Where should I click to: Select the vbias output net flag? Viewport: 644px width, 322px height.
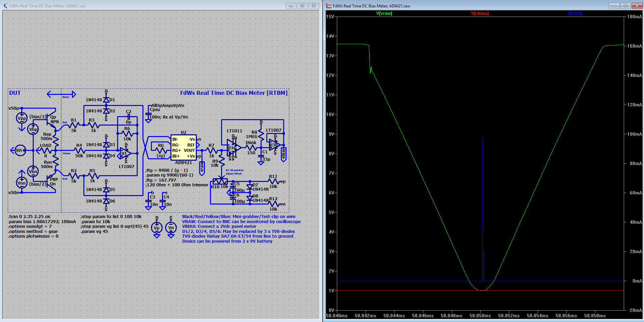pos(284,154)
